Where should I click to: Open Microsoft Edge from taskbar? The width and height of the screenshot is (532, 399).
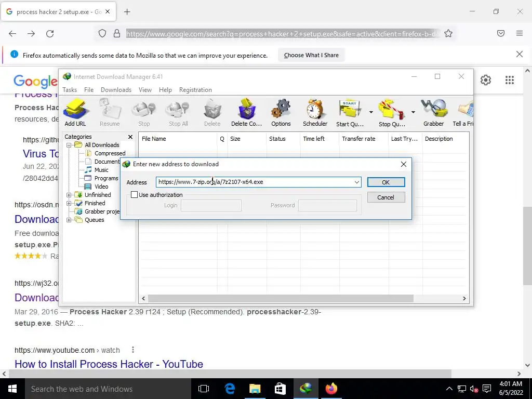tap(230, 389)
